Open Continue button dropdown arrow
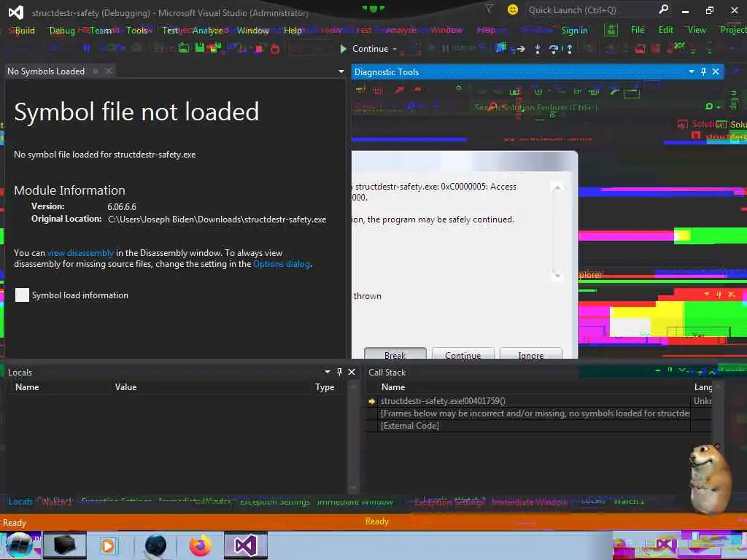The height and width of the screenshot is (560, 747). click(395, 49)
